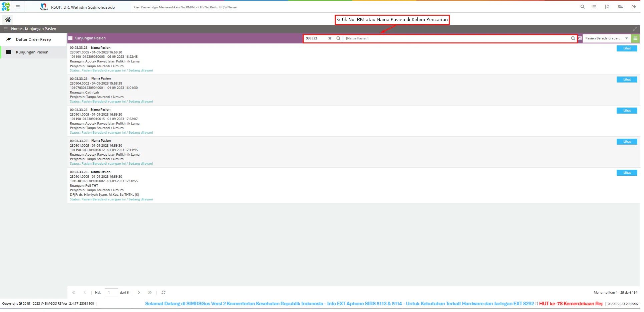Open the list view icon in top bar
The image size is (644, 312).
pos(594,7)
